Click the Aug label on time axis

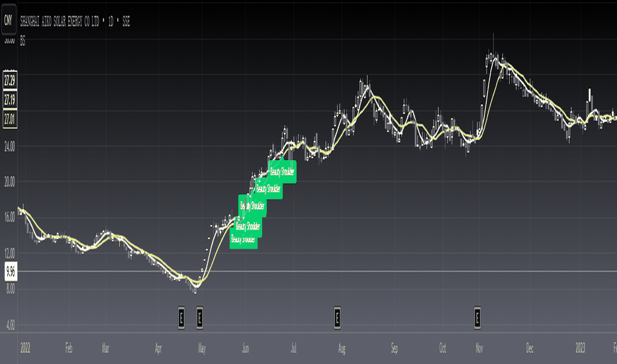(342, 349)
